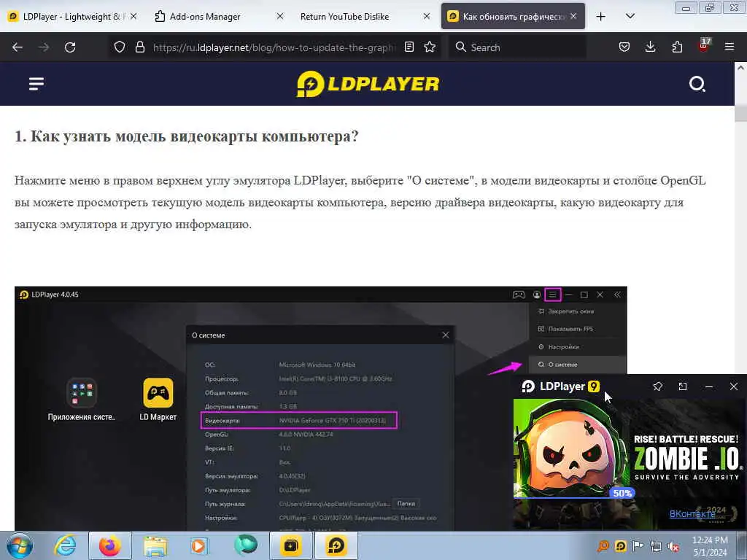Switch to Firefox on the taskbar
Image resolution: width=747 pixels, height=560 pixels.
109,545
